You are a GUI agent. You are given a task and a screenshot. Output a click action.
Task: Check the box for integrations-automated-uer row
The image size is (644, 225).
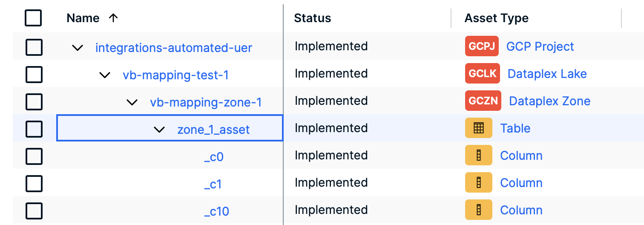coord(34,47)
